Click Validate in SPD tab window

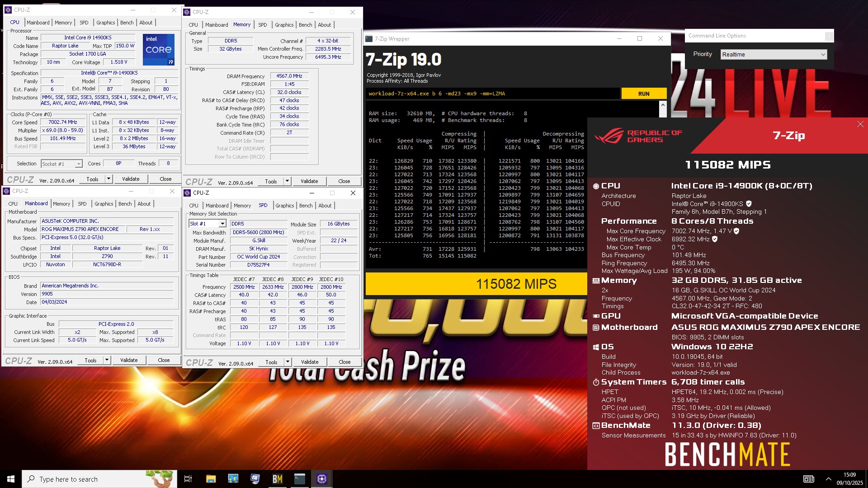point(310,362)
